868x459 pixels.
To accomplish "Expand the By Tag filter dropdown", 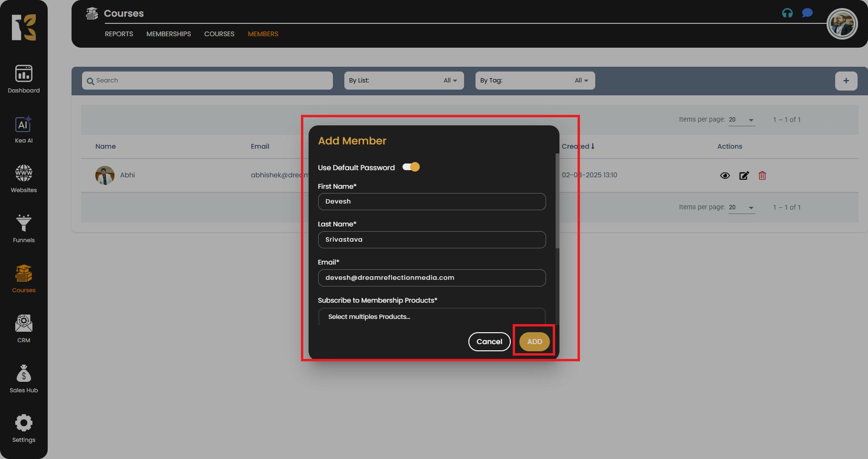I will [535, 81].
